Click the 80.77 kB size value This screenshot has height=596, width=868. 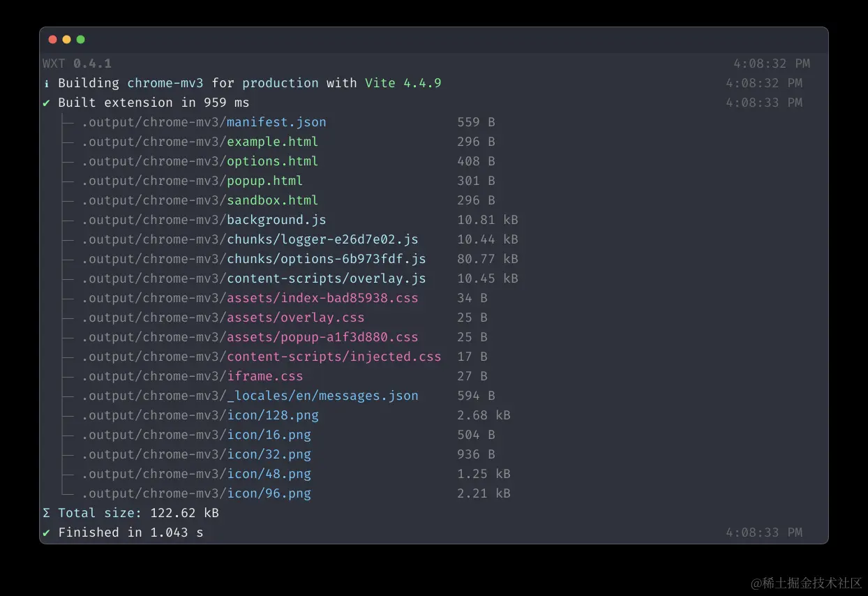click(x=488, y=259)
